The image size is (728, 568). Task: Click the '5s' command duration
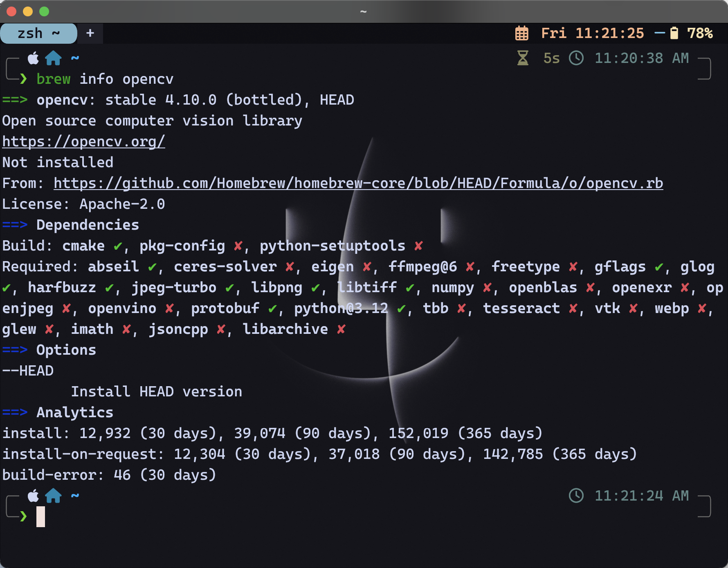(551, 58)
